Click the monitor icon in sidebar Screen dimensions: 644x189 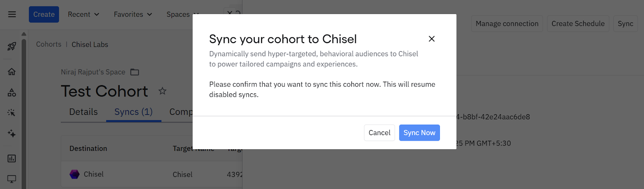click(12, 179)
